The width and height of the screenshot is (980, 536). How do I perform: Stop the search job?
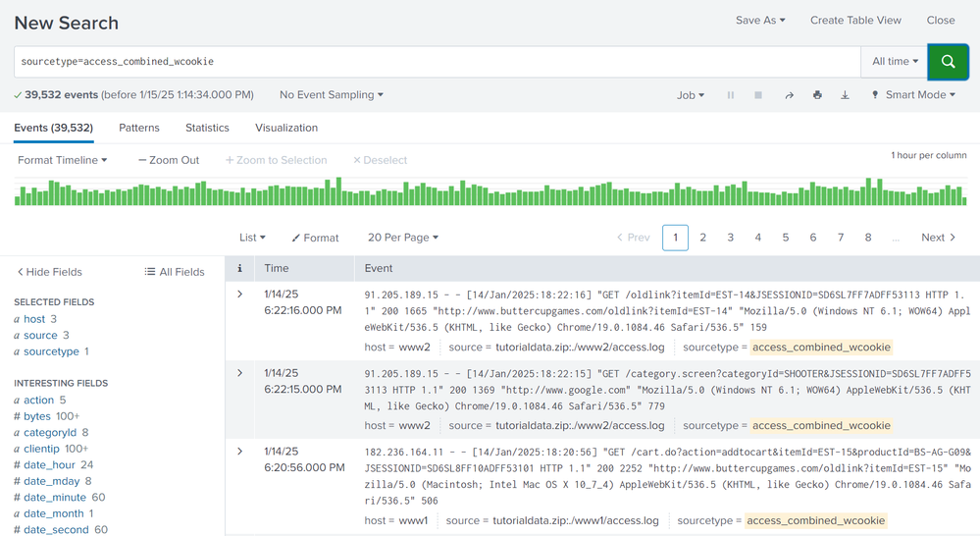click(x=758, y=95)
